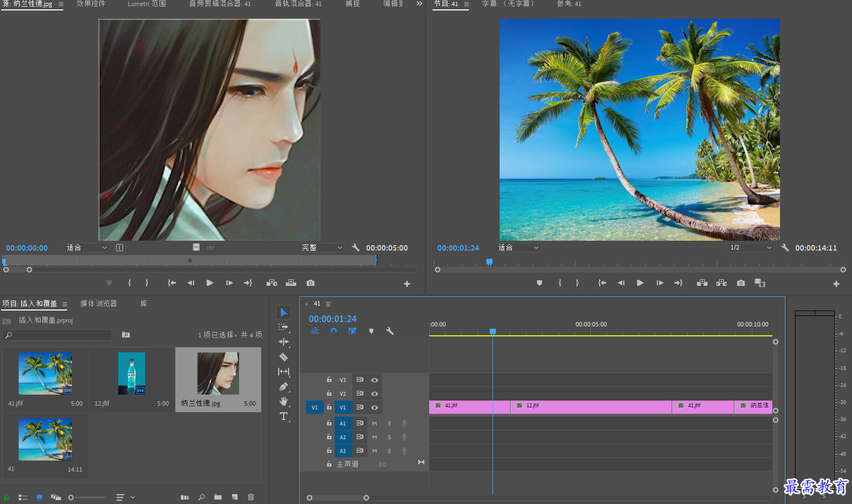Viewport: 852px width, 504px height.
Task: Click the timeline timecode 00:00:01:24
Action: click(x=333, y=319)
